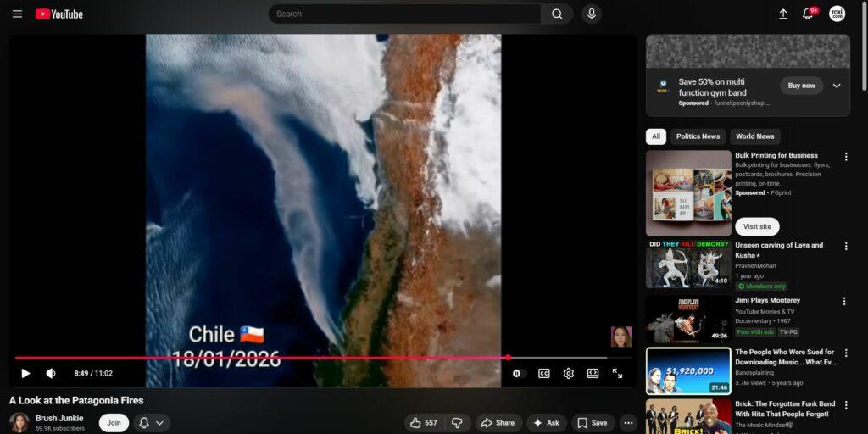
Task: Select the World News filter chip
Action: [x=754, y=136]
